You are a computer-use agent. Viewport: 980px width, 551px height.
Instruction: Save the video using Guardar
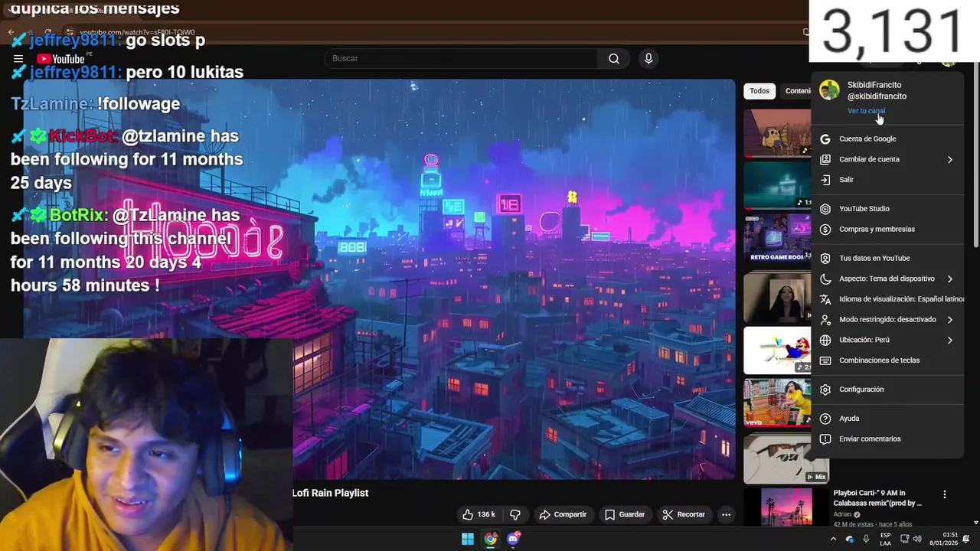point(625,514)
